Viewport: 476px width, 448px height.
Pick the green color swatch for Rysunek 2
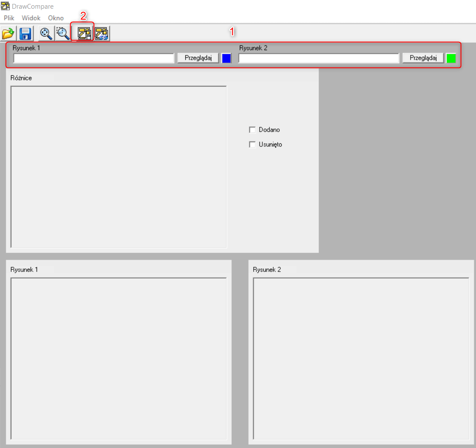(x=451, y=58)
